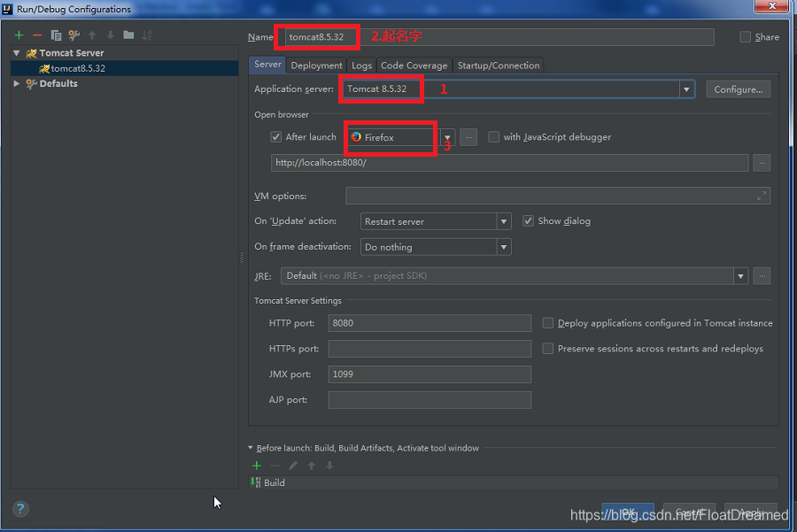Click the Apply button
This screenshot has width=797, height=532.
(x=751, y=513)
